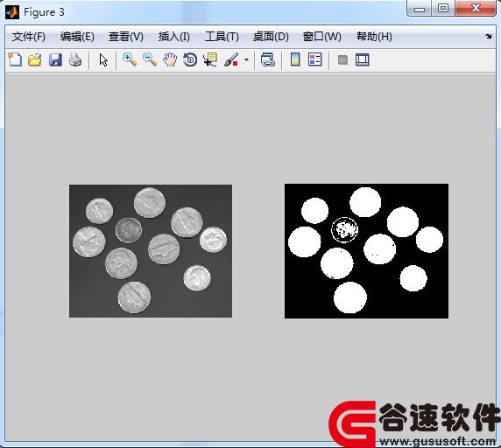Save the figure using the floppy icon
This screenshot has height=448, width=501.
tap(55, 59)
